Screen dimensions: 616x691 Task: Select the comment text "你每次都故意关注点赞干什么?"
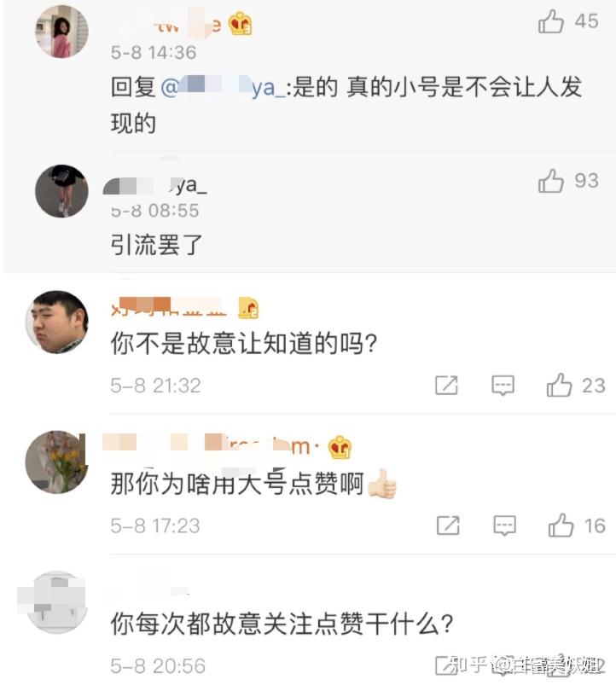click(x=282, y=625)
